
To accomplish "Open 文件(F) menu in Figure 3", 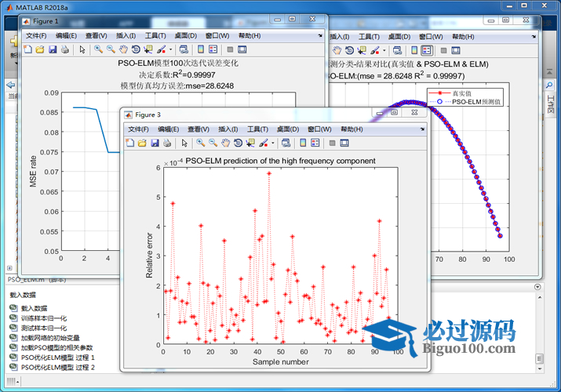I will pyautogui.click(x=138, y=129).
